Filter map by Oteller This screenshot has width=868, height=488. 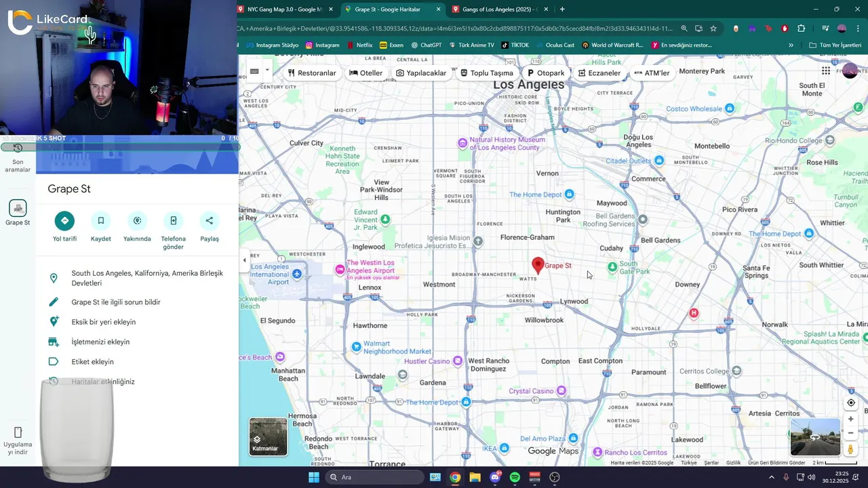pos(366,73)
